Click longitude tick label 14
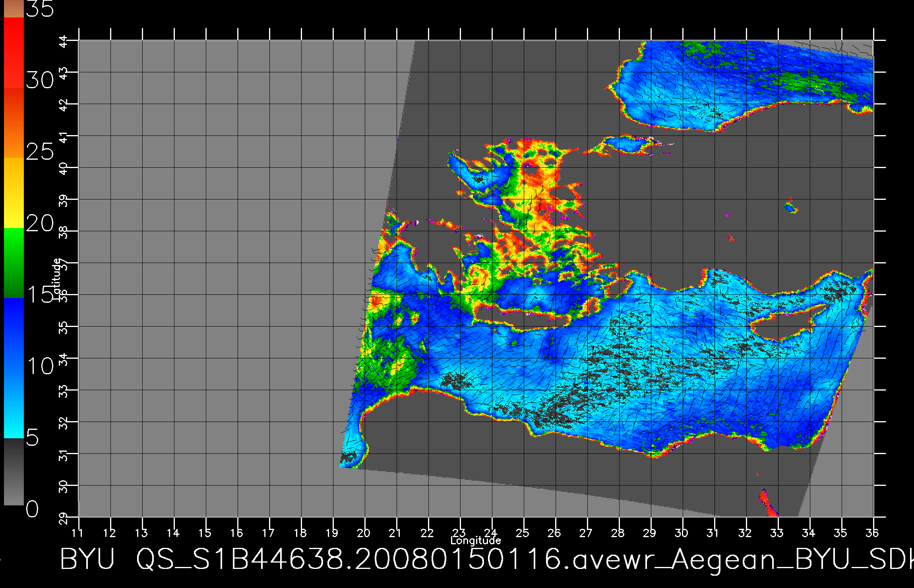The height and width of the screenshot is (588, 914). pyautogui.click(x=173, y=533)
